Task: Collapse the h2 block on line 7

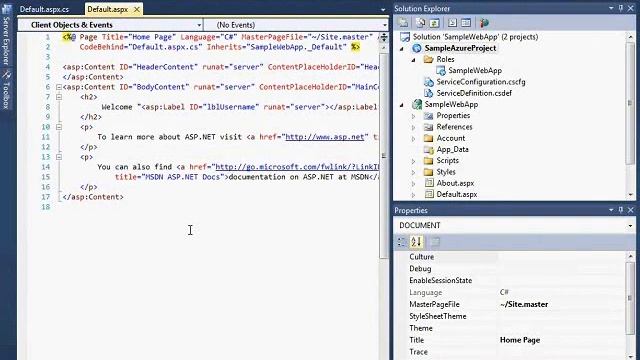Action: coord(59,97)
